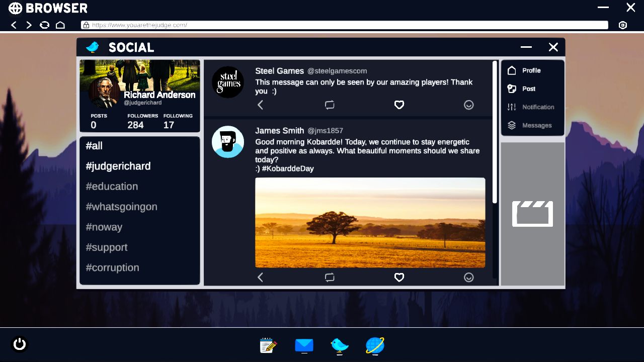Viewport: 644px width, 362px height.
Task: Open the mail app in the taskbar
Action: coord(304,345)
